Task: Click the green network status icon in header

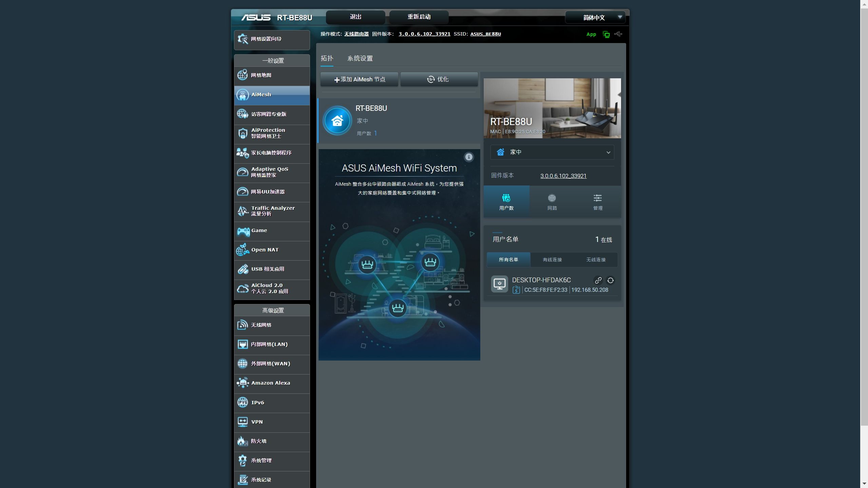Action: pos(606,34)
